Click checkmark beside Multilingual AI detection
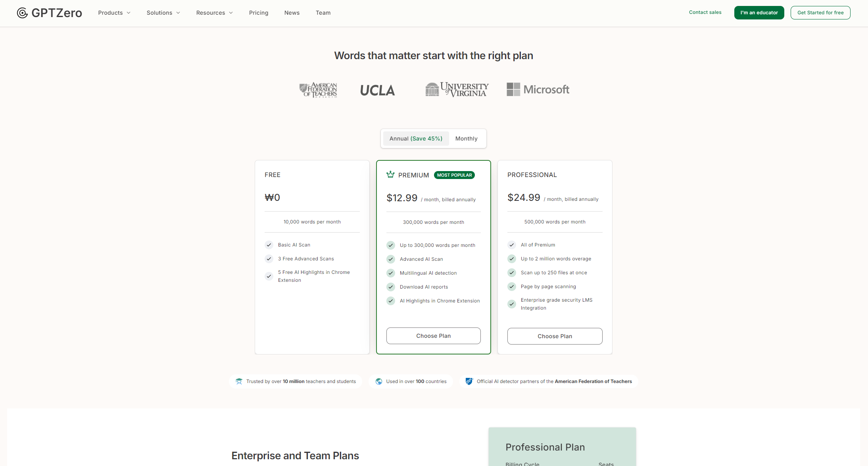 (391, 273)
